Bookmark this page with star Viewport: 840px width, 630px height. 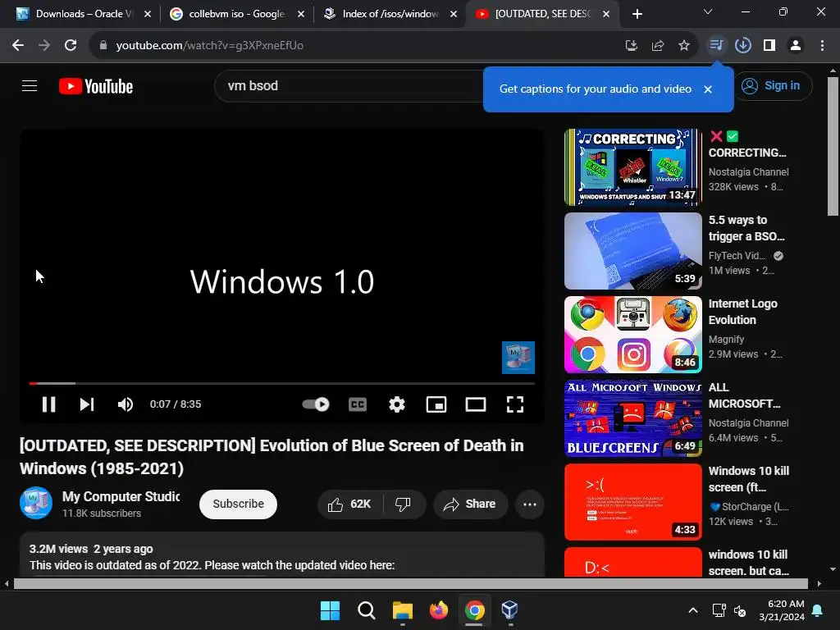684,46
